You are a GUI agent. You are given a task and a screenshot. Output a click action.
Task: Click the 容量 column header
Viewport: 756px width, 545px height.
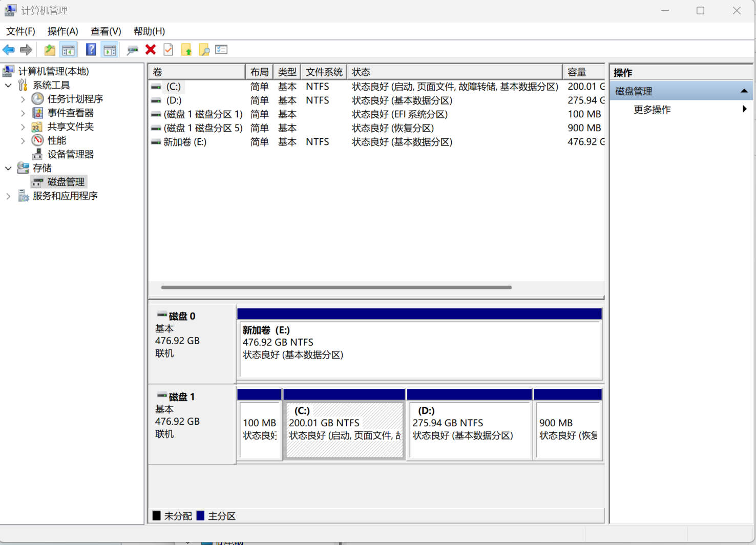tap(584, 72)
